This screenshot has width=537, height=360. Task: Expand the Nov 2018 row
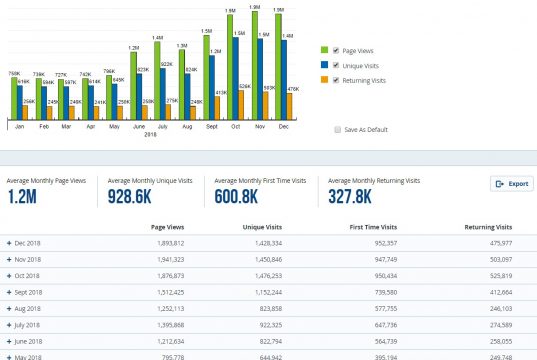coord(9,260)
